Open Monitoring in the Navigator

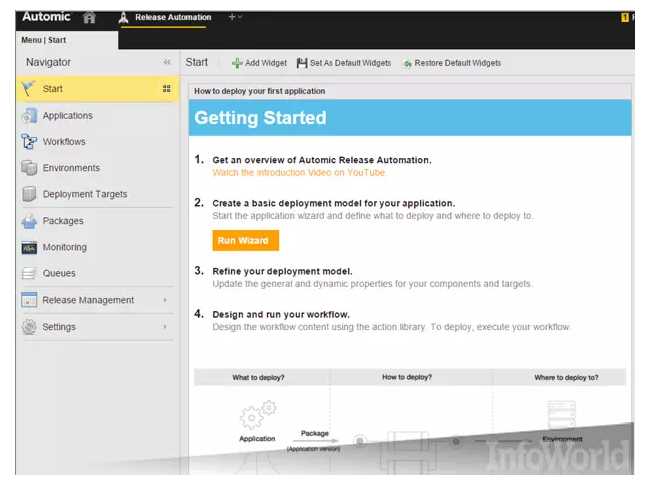(x=65, y=247)
